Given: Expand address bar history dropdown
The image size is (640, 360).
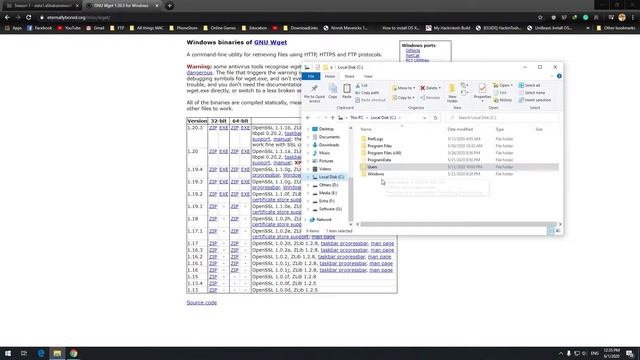Looking at the screenshot, I should 424,118.
